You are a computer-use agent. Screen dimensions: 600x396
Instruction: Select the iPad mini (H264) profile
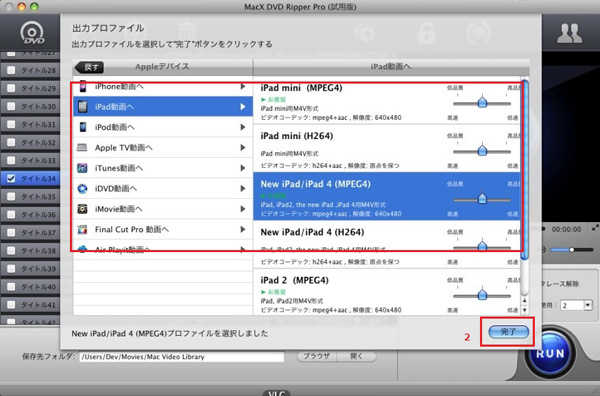[x=386, y=148]
